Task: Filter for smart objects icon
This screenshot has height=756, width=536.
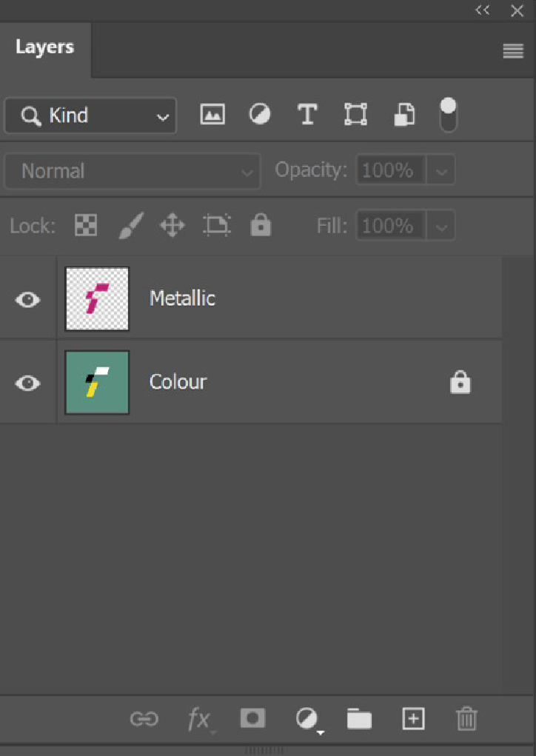Action: click(x=403, y=115)
